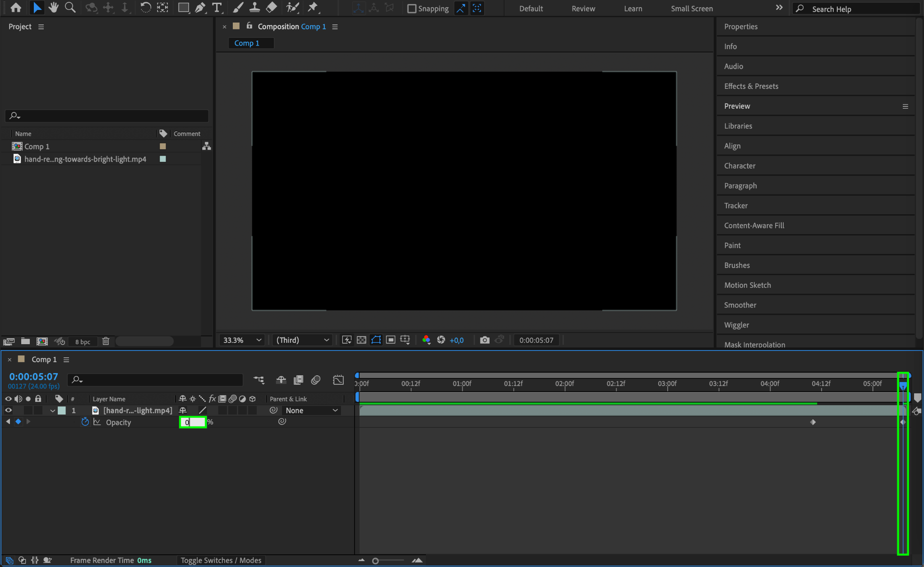924x567 pixels.
Task: Click the Opacity value field
Action: tap(193, 422)
